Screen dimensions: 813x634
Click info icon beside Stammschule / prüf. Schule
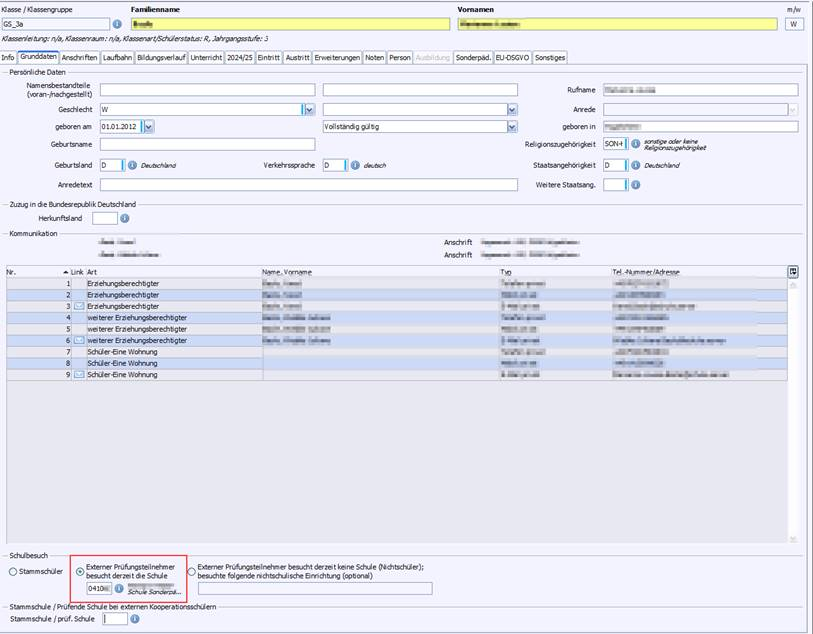pyautogui.click(x=135, y=618)
